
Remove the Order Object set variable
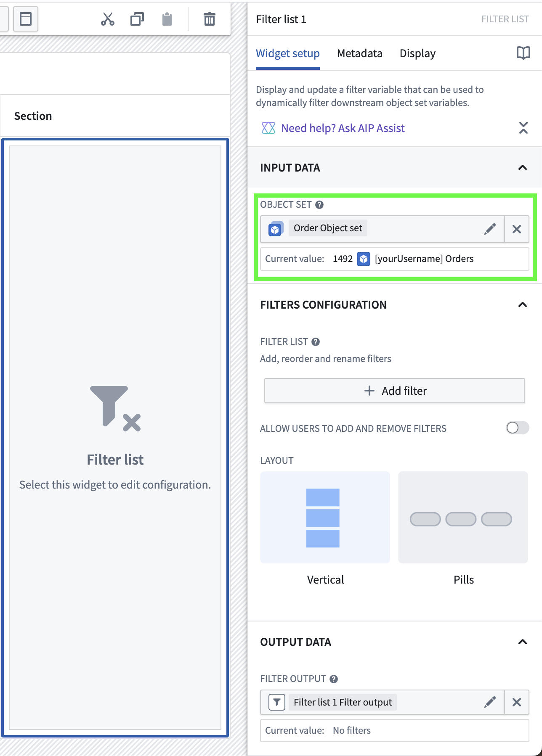(517, 229)
